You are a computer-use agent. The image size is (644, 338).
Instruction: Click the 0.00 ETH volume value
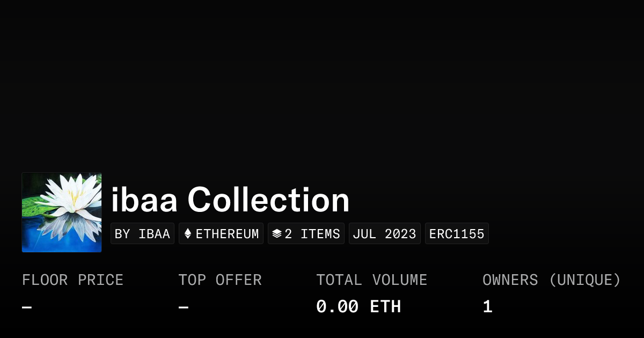[x=358, y=307]
